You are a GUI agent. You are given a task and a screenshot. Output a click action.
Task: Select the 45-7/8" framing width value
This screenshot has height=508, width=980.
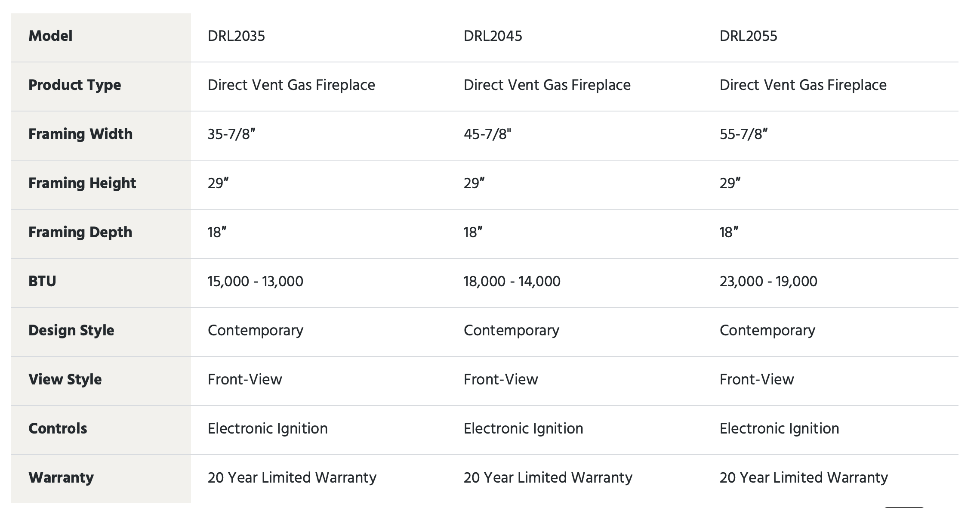[487, 134]
